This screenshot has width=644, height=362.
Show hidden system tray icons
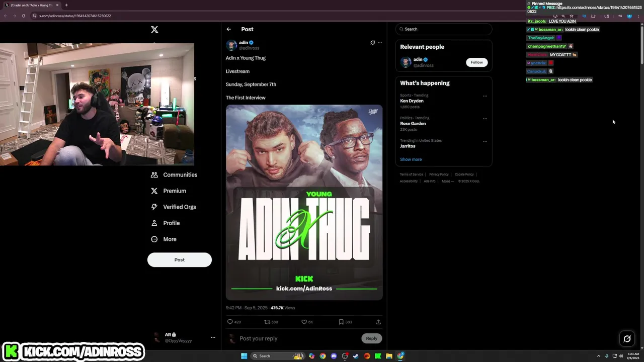599,356
